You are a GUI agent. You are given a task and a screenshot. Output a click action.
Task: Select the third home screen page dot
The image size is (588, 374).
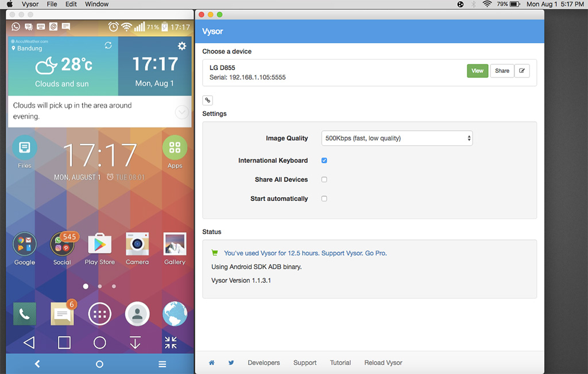click(x=114, y=286)
